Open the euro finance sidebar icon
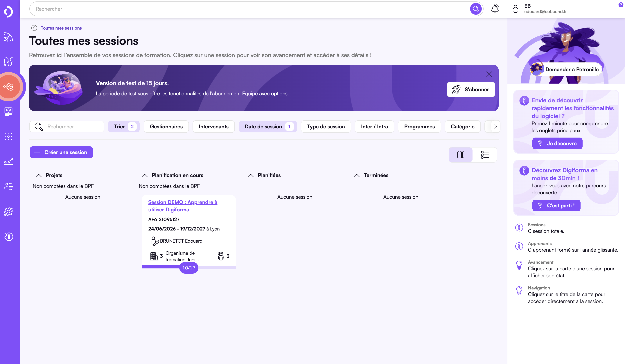Viewport: 625px width, 364px height. click(x=8, y=62)
